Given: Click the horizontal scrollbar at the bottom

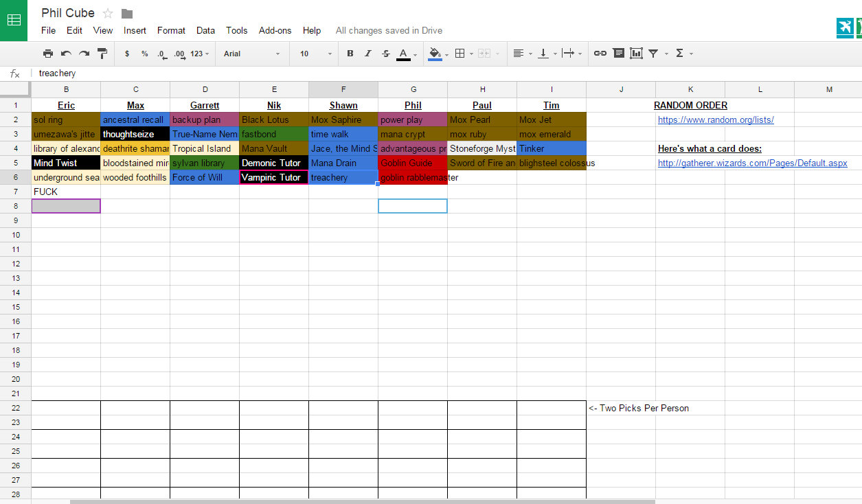Looking at the screenshot, I should pos(363,502).
